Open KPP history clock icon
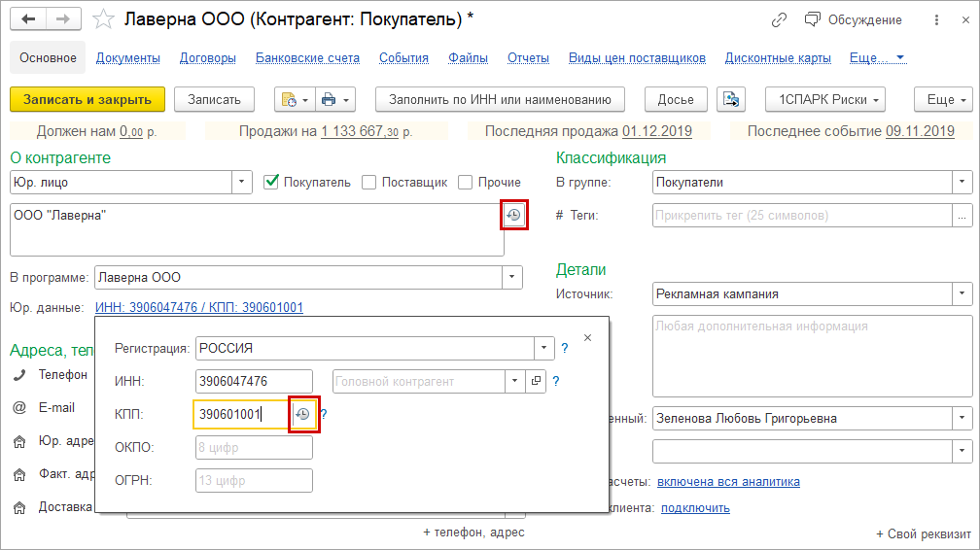The width and height of the screenshot is (980, 550). click(x=302, y=414)
